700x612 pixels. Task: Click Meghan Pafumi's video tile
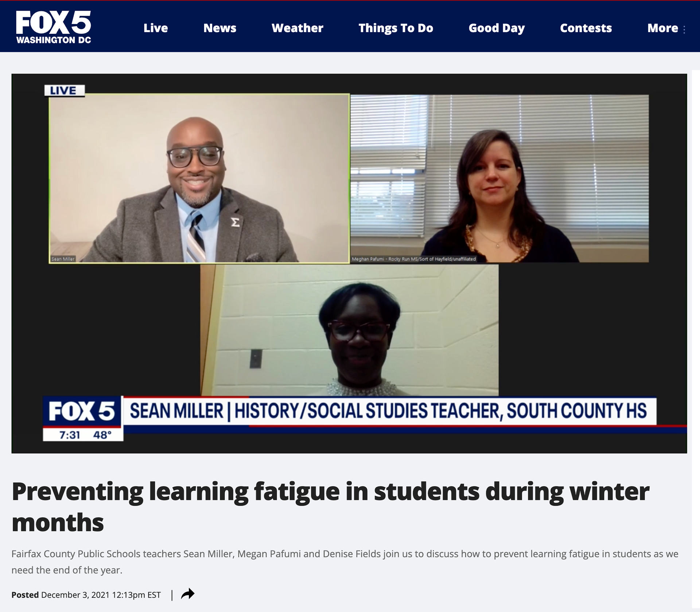pyautogui.click(x=499, y=178)
